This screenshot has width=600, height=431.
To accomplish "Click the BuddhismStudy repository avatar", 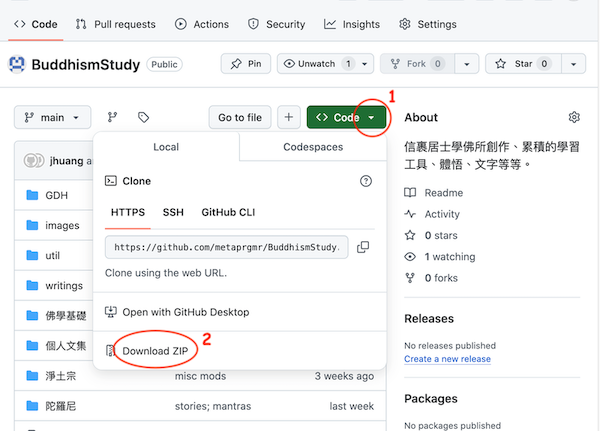I will coord(16,64).
